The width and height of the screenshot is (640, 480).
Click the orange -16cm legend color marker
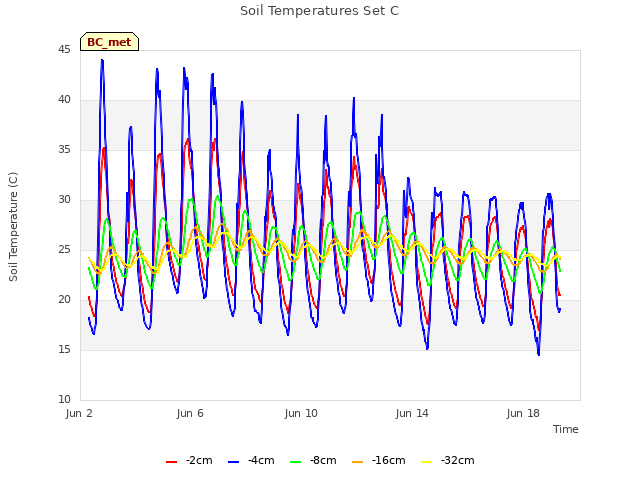[x=357, y=462]
